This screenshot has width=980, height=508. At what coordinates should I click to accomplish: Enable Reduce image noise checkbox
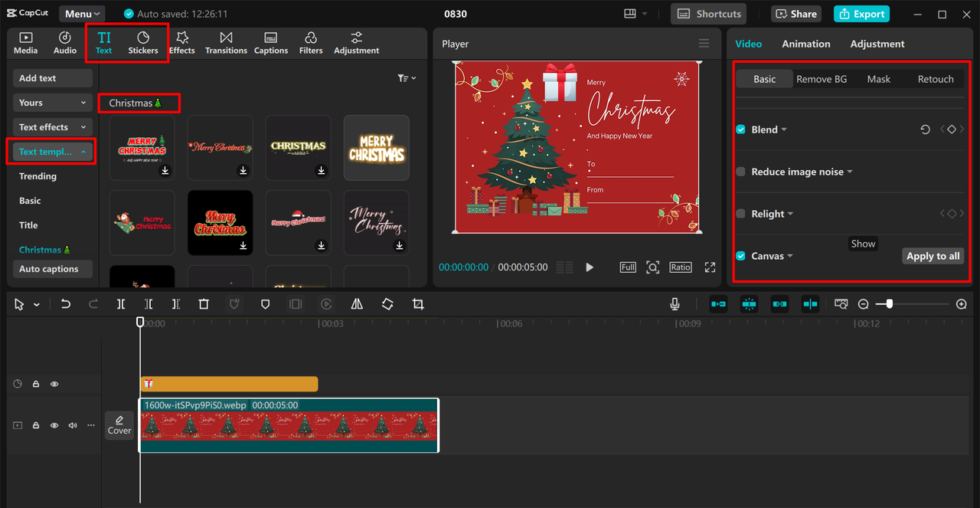click(x=740, y=172)
